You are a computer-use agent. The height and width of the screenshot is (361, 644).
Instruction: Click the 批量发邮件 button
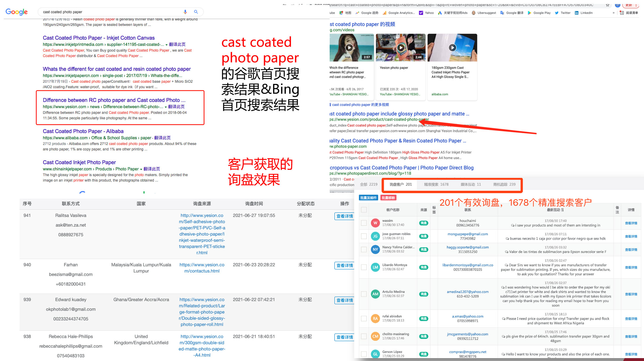[368, 198]
